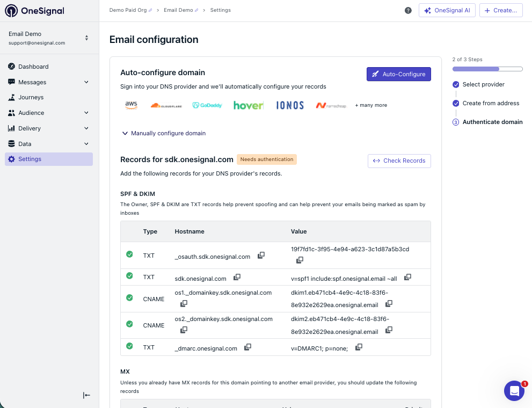This screenshot has height=408, width=532.
Task: Expand the Delivery menu chevron
Action: [x=86, y=128]
